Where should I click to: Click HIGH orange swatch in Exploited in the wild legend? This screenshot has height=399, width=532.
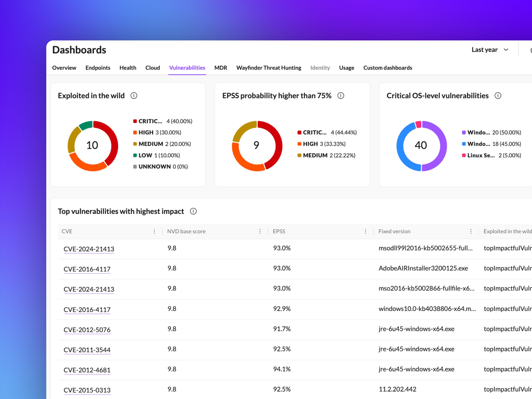(x=135, y=132)
